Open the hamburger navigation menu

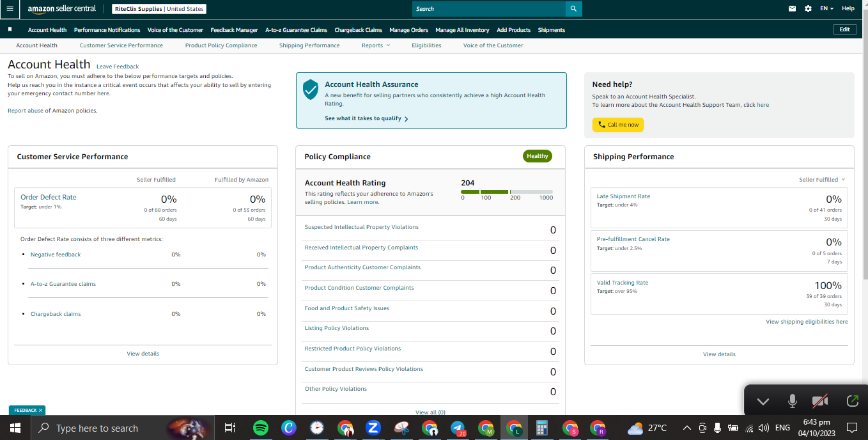(x=9, y=9)
